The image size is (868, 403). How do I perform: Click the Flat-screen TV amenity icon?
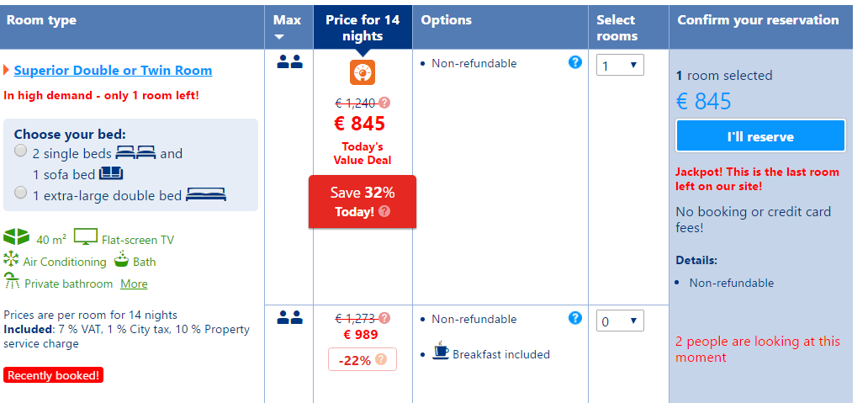[x=86, y=237]
